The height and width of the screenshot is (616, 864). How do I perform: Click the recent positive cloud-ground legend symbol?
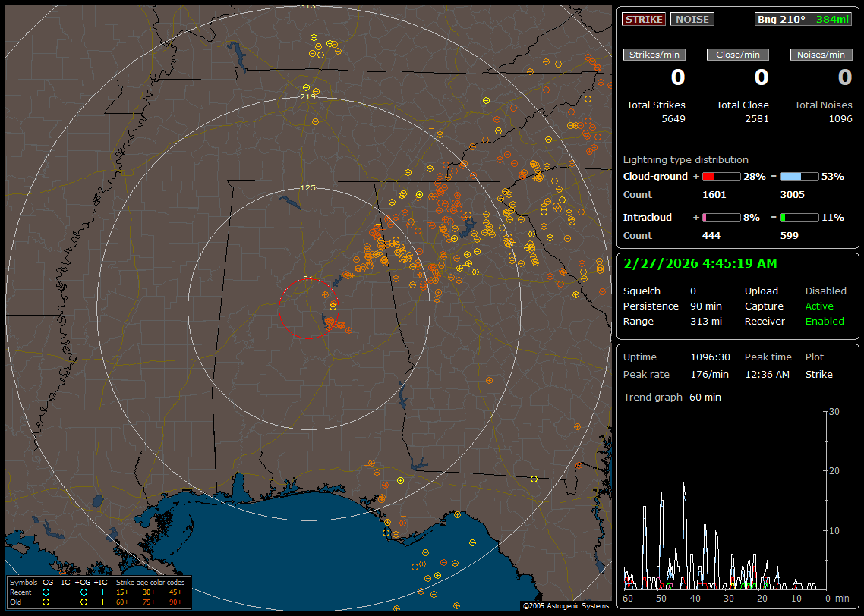(x=84, y=592)
